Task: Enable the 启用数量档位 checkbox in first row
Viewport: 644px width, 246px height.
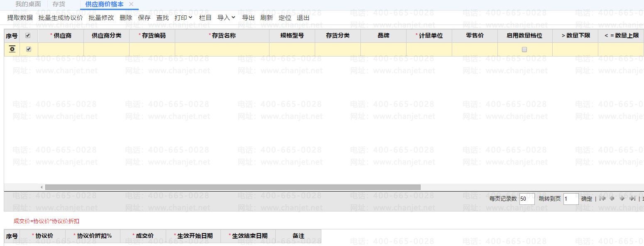Action: pyautogui.click(x=524, y=49)
